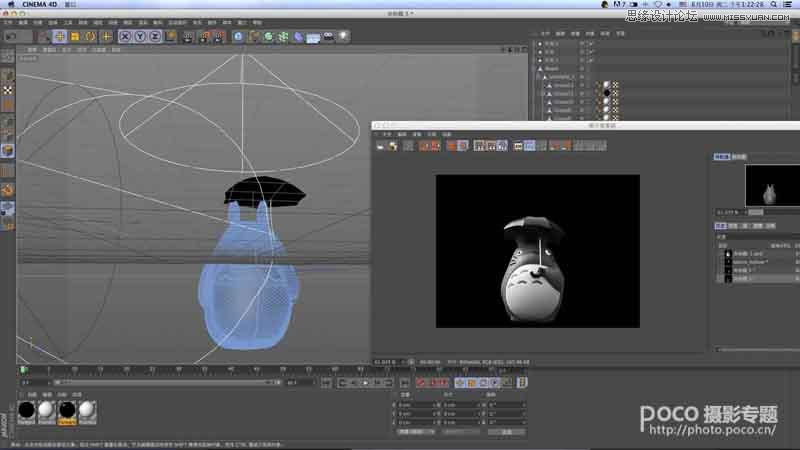
Task: Click the timeline frame range slider
Action: (x=166, y=382)
